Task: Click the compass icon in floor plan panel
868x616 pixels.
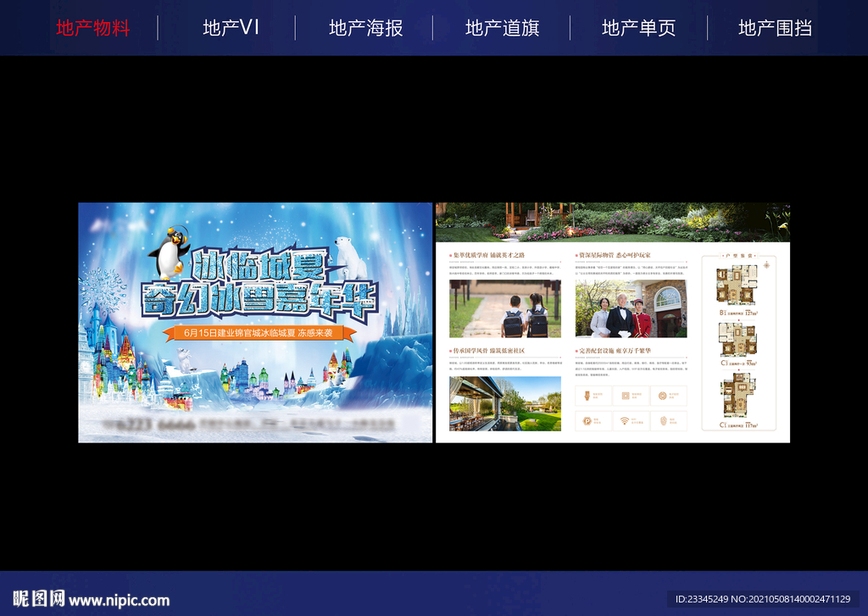Action: [x=766, y=265]
